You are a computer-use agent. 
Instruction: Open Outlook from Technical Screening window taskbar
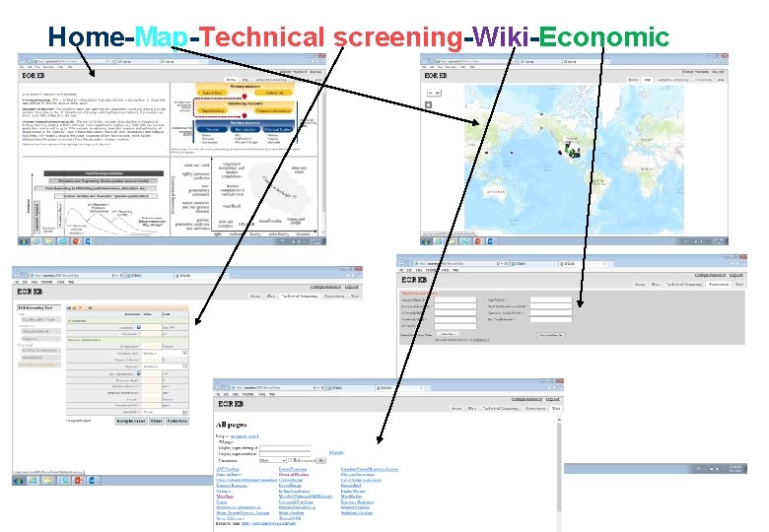click(x=93, y=480)
